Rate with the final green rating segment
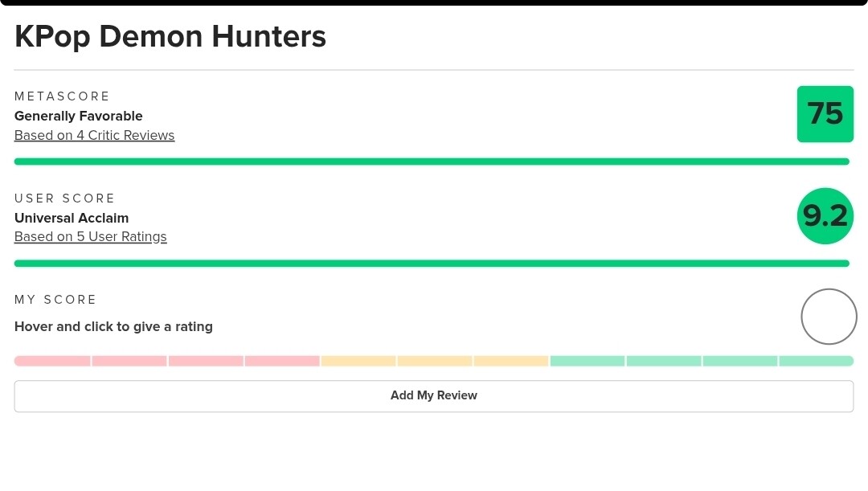The width and height of the screenshot is (868, 491). point(816,361)
